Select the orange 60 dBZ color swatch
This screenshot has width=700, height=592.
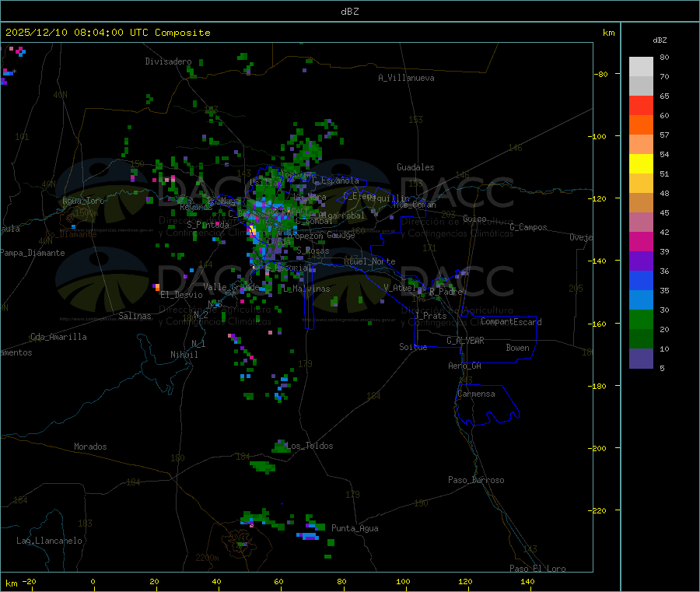pyautogui.click(x=641, y=125)
